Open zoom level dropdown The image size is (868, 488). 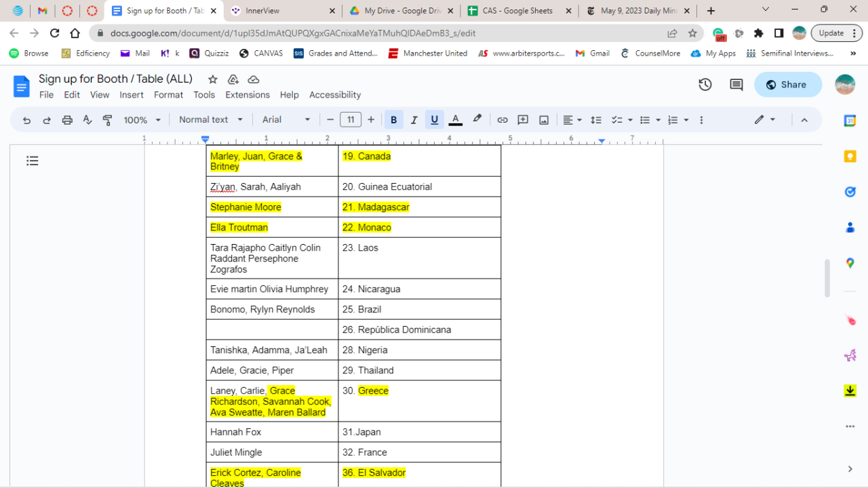(142, 120)
